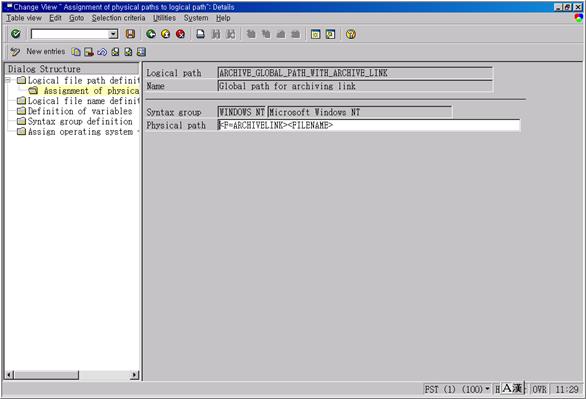Open the status bar system info dropdown
The width and height of the screenshot is (586, 399).
[x=487, y=389]
